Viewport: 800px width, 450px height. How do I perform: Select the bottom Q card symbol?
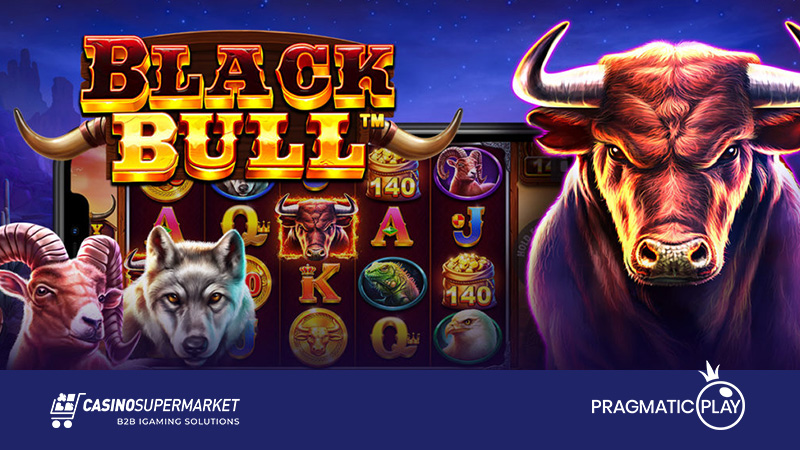click(394, 337)
